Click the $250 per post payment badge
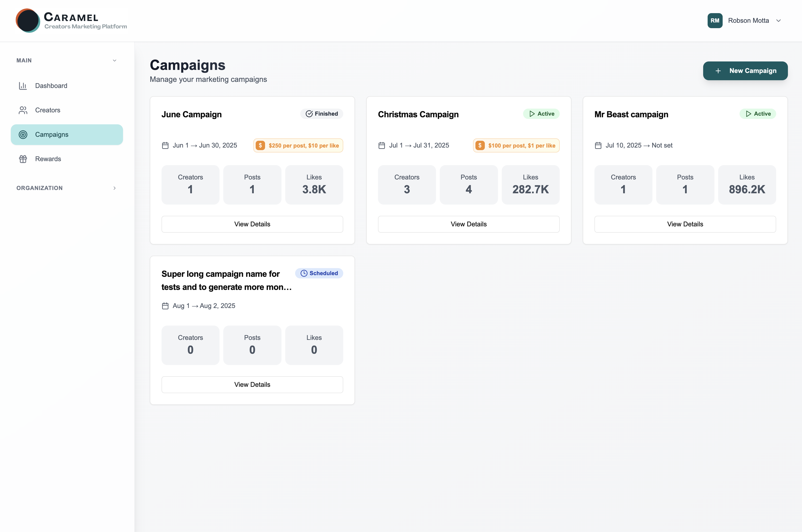802x532 pixels. point(298,145)
